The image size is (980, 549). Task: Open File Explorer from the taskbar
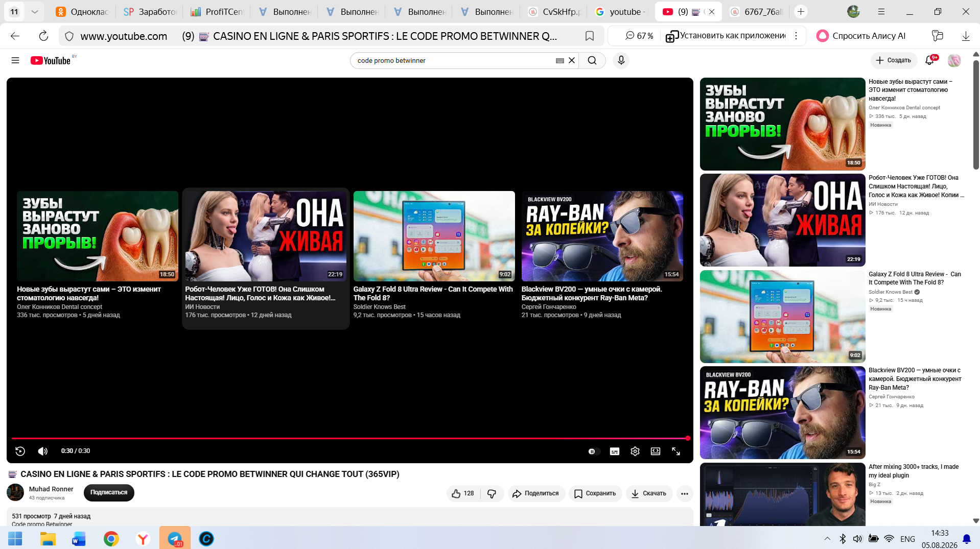(48, 539)
